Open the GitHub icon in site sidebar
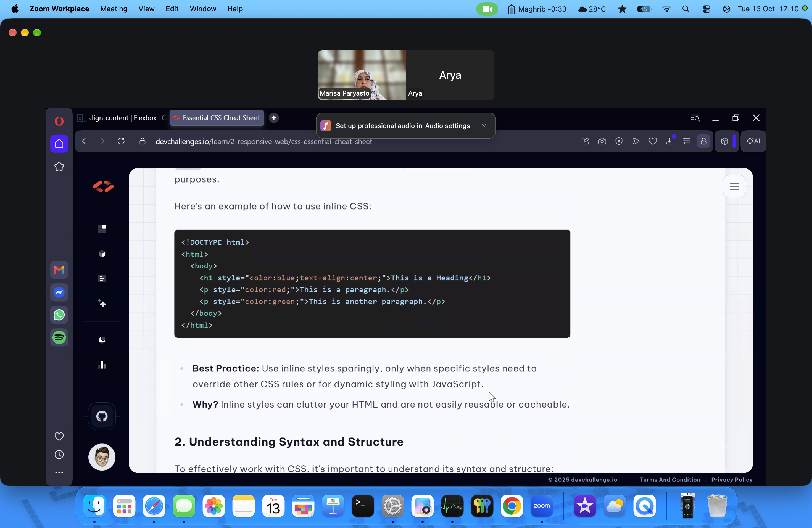Image resolution: width=812 pixels, height=528 pixels. [102, 416]
